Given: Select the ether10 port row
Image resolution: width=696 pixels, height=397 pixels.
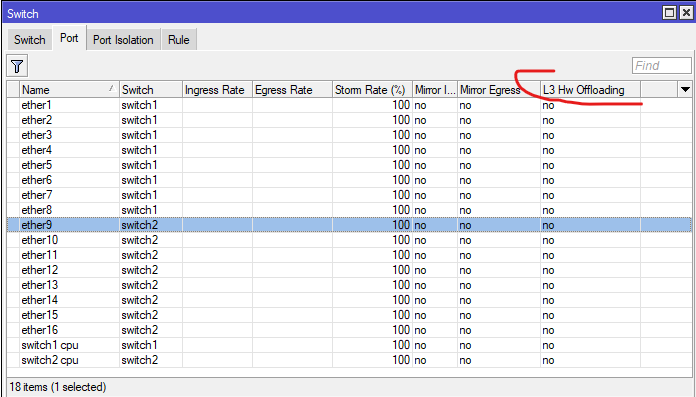Looking at the screenshot, I should coord(349,240).
